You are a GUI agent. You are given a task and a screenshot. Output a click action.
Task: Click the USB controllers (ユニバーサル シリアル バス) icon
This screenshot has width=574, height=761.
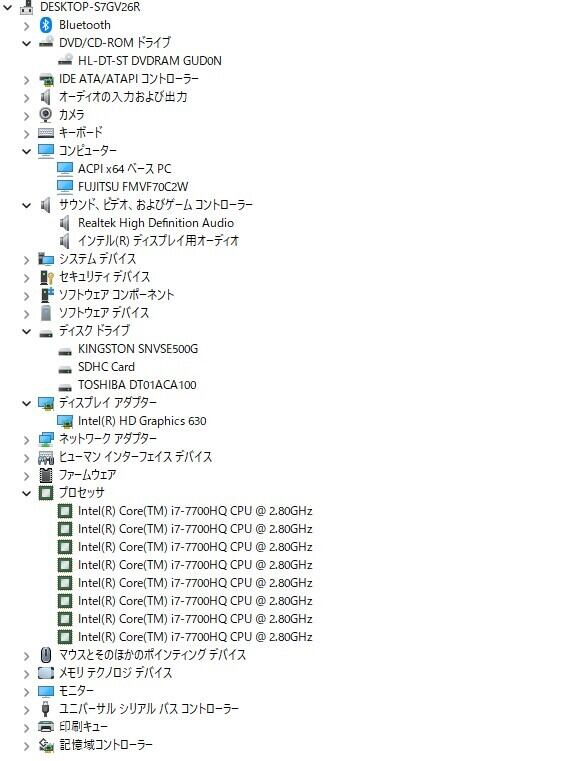tap(46, 709)
